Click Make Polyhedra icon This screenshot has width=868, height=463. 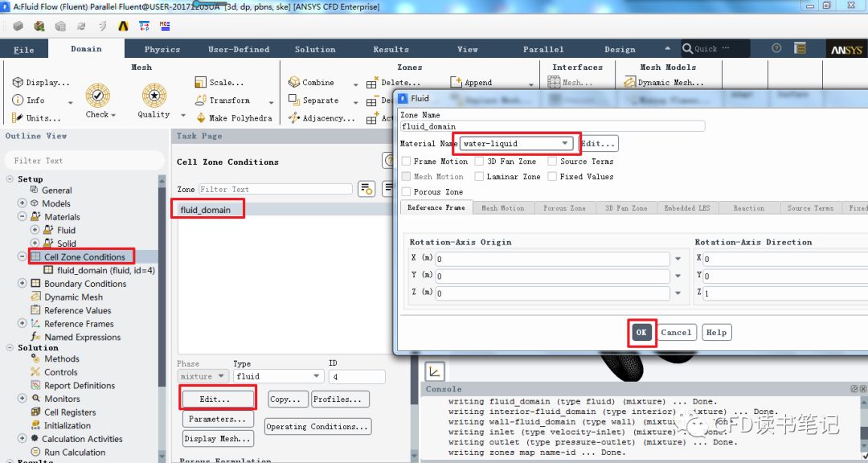pos(201,118)
